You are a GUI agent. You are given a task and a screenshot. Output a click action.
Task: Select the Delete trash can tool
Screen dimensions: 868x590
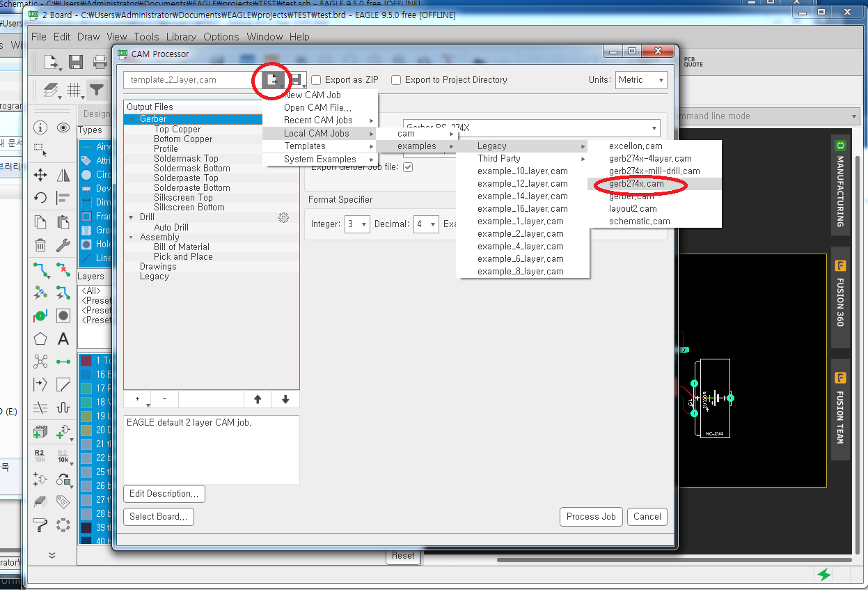[x=40, y=245]
